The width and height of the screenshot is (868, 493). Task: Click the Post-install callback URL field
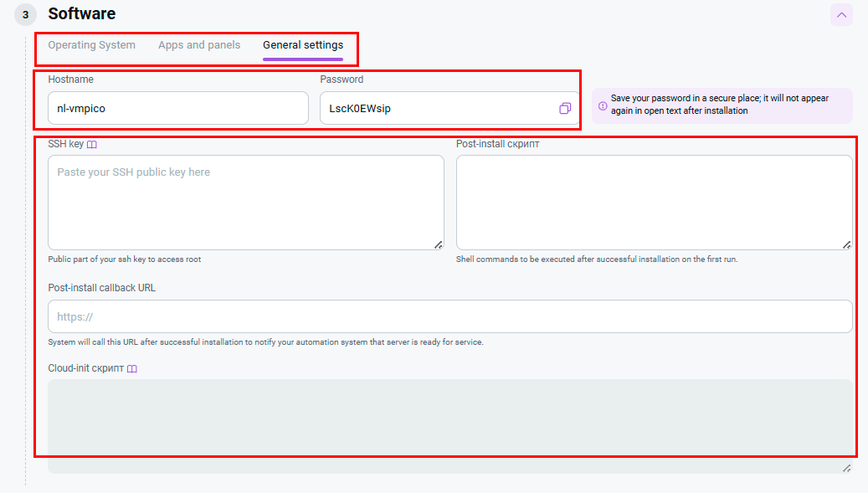pos(450,316)
